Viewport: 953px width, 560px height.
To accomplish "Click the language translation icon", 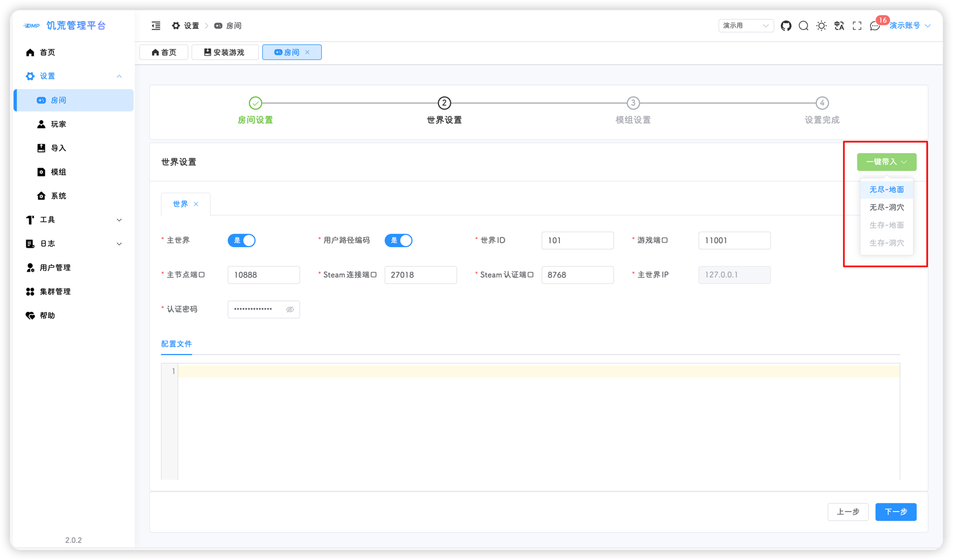I will (839, 26).
